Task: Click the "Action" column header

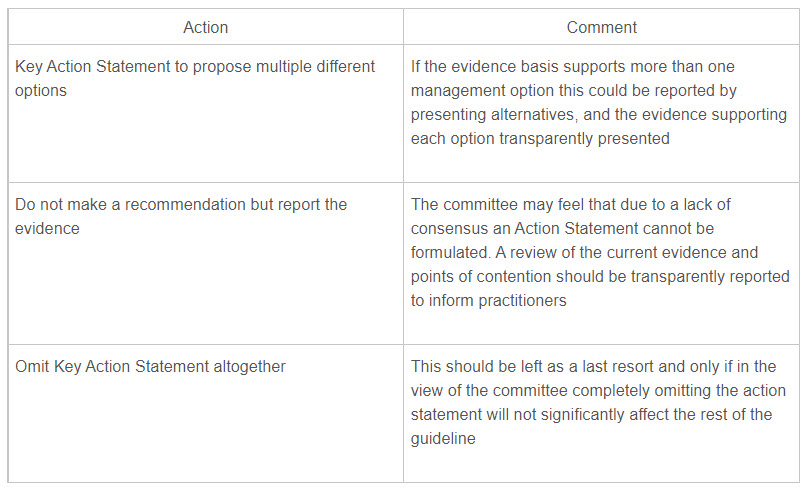Action: click(x=205, y=27)
